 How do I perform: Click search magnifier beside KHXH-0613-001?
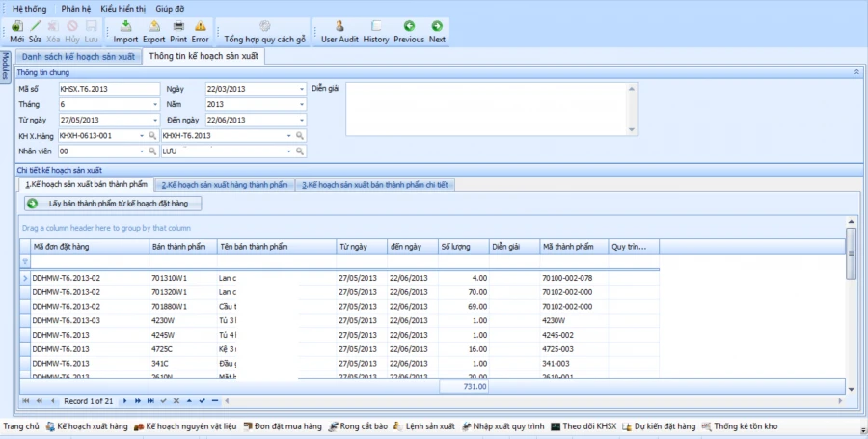click(x=152, y=136)
